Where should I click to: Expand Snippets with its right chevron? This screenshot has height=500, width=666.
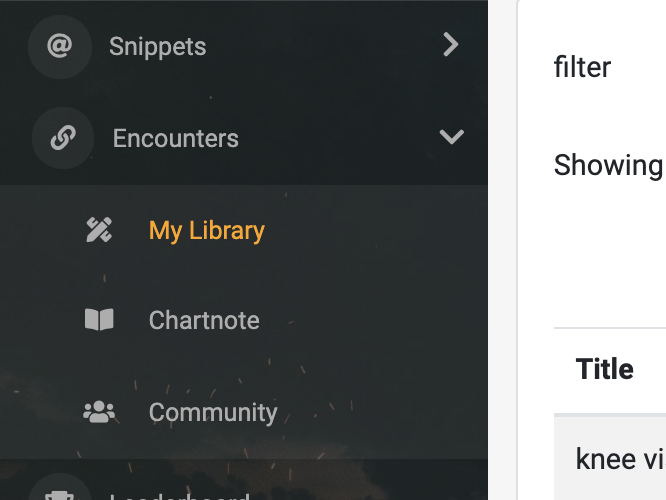coord(451,45)
